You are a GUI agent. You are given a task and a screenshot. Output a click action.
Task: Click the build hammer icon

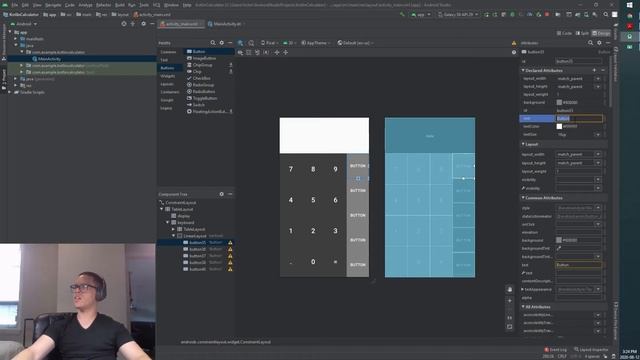coord(402,14)
